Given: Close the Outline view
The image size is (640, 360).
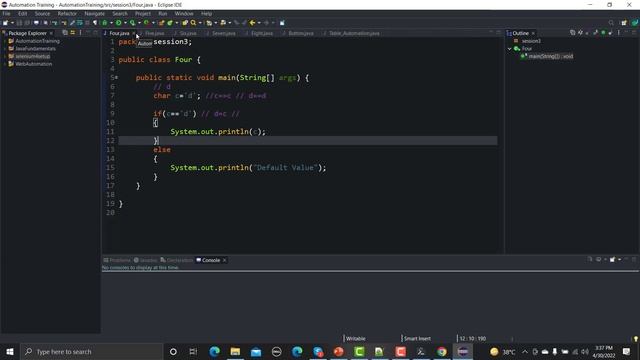Looking at the screenshot, I should click(533, 33).
